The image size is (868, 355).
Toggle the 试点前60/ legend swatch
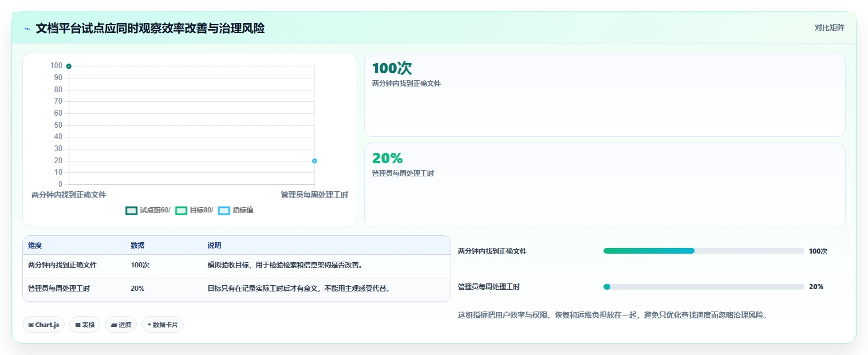coord(132,210)
